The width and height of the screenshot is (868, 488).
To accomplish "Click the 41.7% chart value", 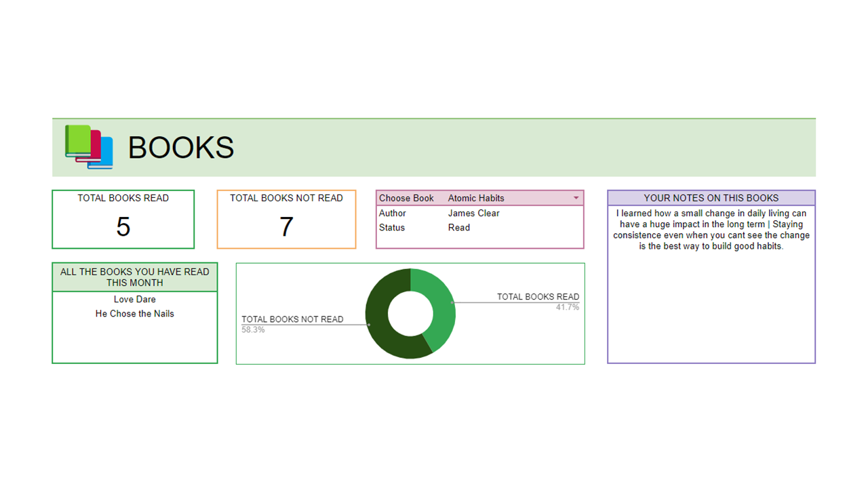I will (568, 307).
